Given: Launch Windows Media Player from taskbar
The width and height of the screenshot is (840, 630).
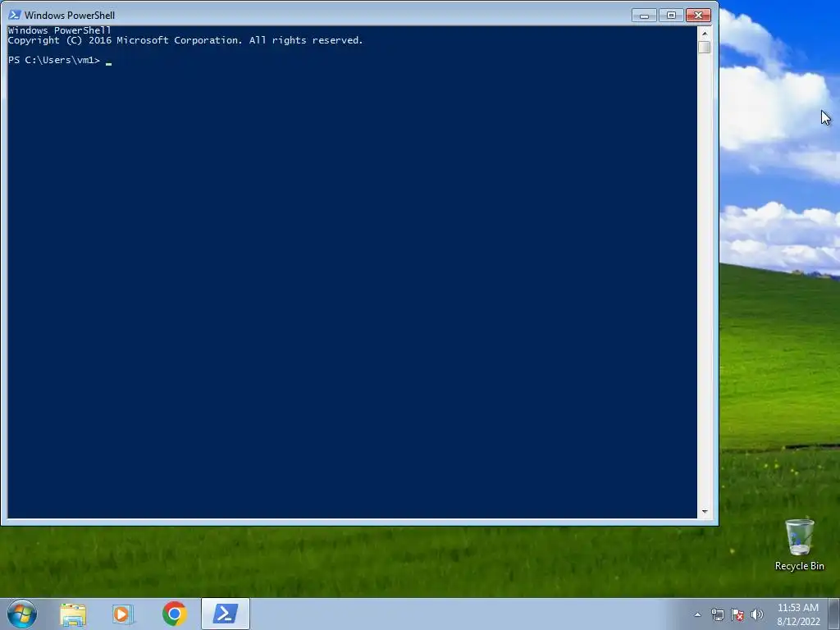Looking at the screenshot, I should pos(123,614).
